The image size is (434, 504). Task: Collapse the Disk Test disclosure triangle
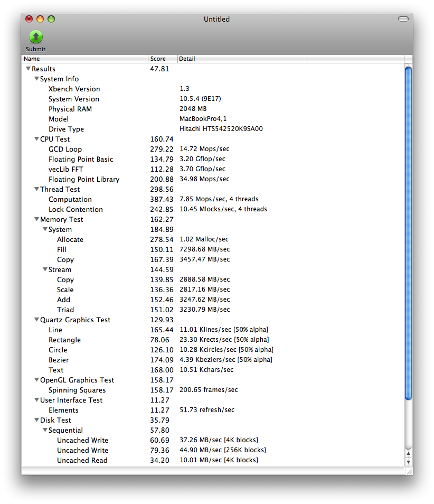tap(36, 420)
